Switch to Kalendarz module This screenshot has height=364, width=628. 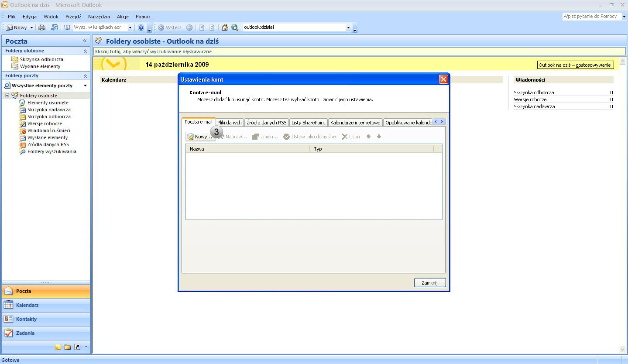[46, 305]
